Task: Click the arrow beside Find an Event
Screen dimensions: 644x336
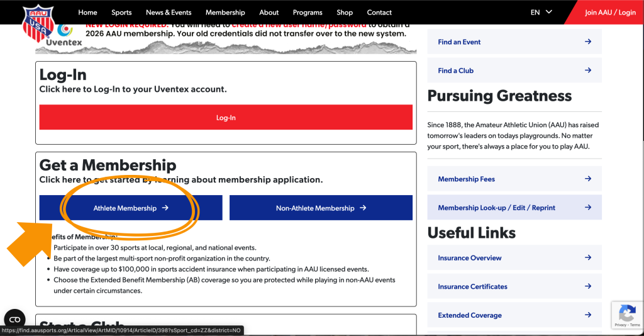Action: pos(587,42)
